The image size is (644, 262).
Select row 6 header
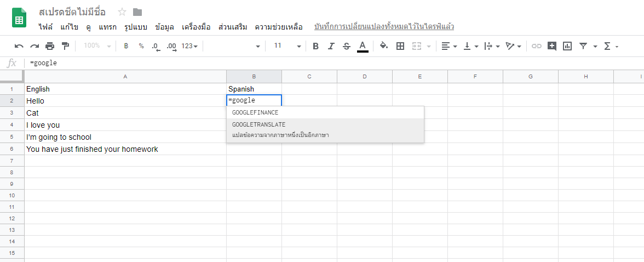12,149
